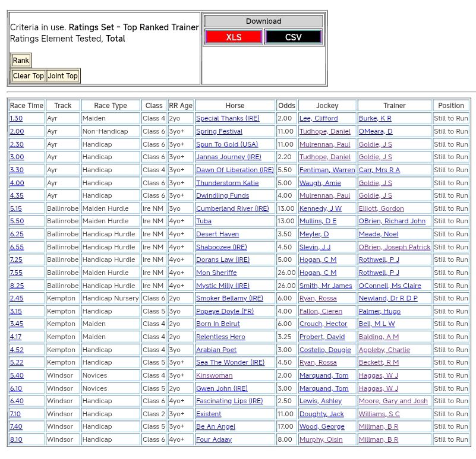View trainer Appleby, Charlie
The width and height of the screenshot is (476, 459).
pyautogui.click(x=384, y=350)
